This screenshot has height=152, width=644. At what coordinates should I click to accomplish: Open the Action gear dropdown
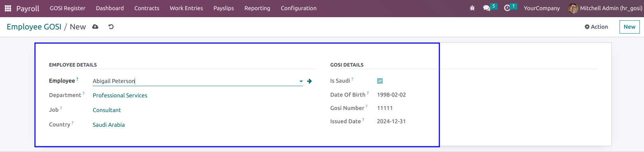point(596,27)
